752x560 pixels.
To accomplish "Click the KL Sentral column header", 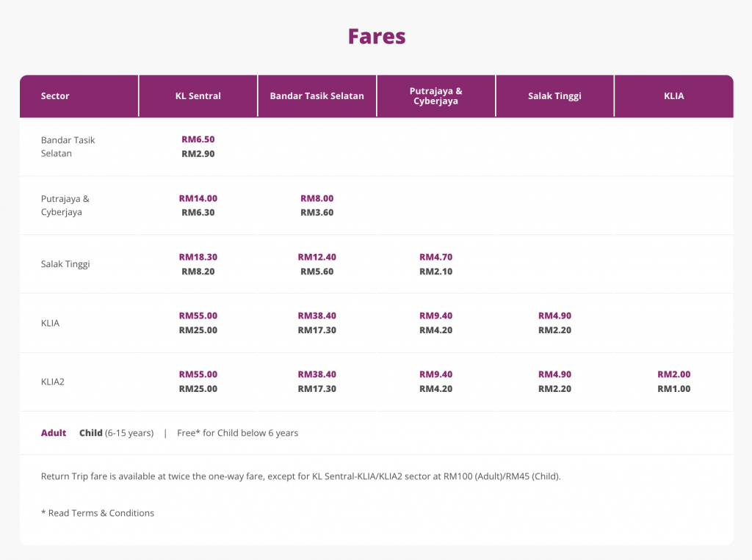I will [198, 96].
